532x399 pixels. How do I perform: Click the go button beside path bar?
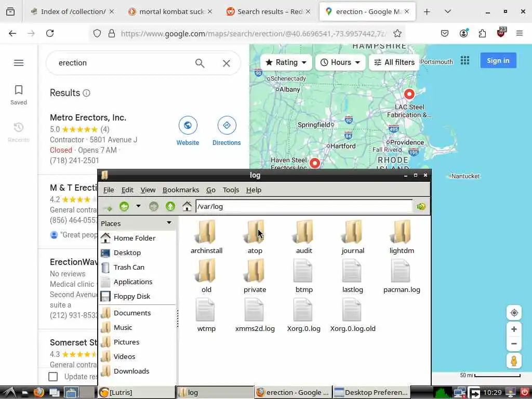[421, 206]
